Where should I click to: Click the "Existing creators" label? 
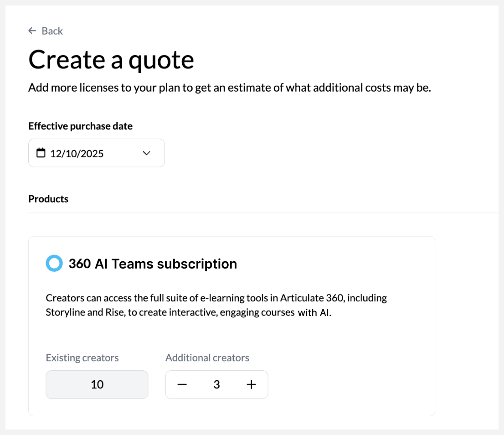[x=82, y=358]
